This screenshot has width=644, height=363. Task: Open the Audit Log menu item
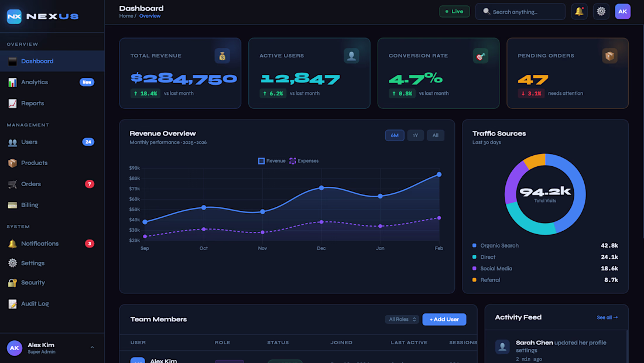(52, 304)
